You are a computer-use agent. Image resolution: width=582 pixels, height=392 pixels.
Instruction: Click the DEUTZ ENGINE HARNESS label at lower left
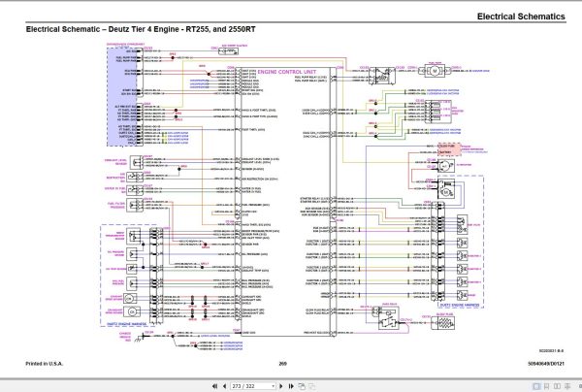[x=126, y=324]
